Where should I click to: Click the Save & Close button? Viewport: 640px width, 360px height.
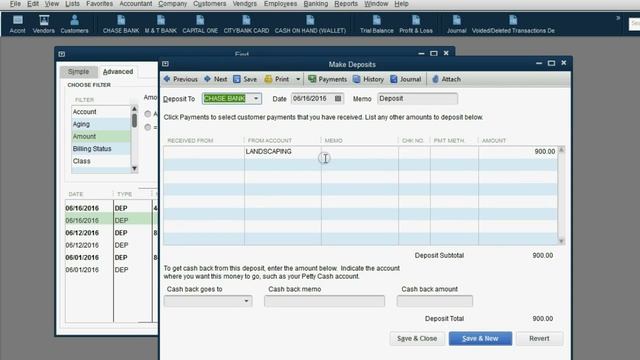click(x=417, y=338)
